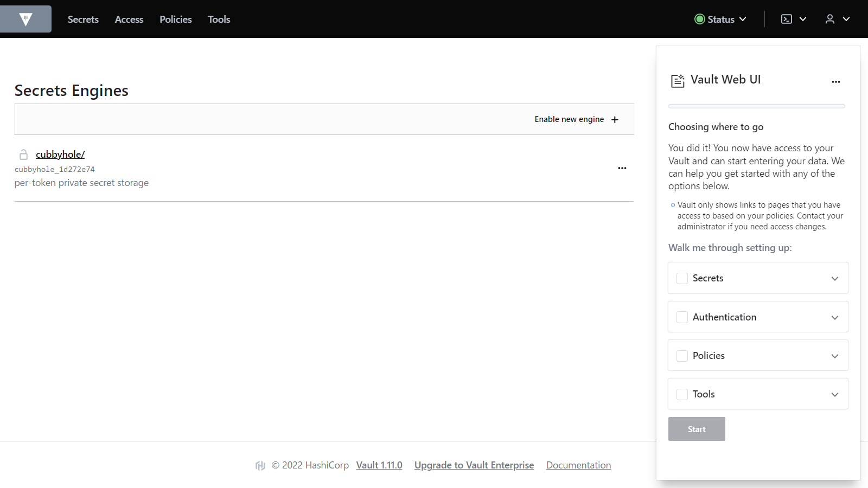Open the console terminal icon

[x=787, y=19]
